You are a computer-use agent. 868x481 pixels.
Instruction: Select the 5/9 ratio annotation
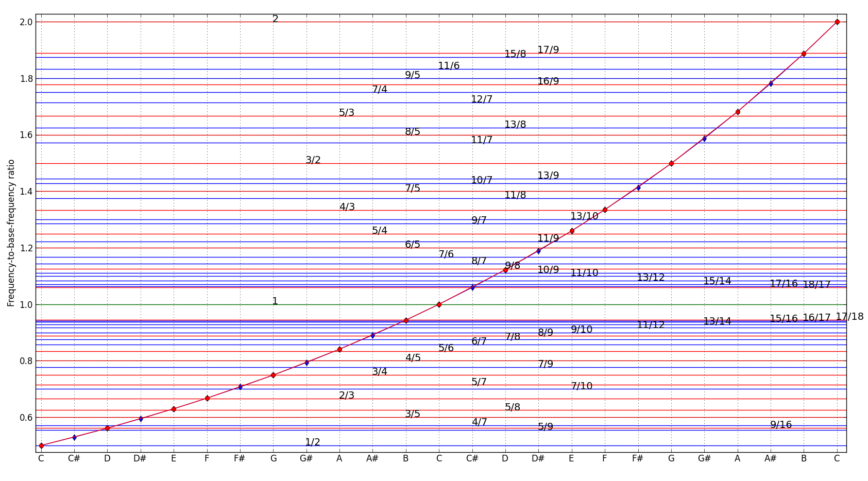click(546, 427)
